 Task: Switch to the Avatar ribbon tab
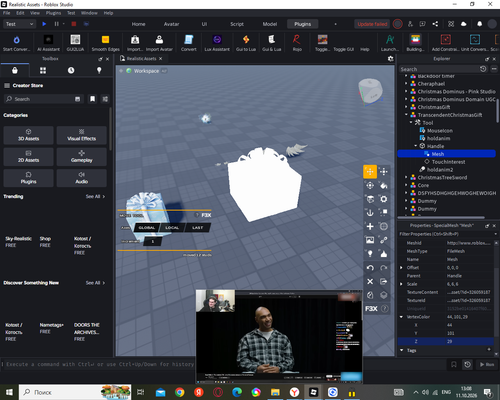coord(171,24)
